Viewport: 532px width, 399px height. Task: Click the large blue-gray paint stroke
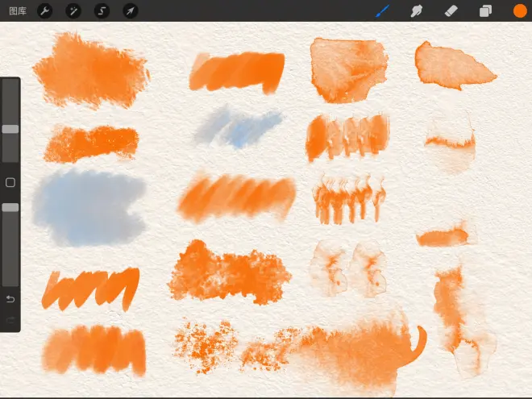coord(87,206)
